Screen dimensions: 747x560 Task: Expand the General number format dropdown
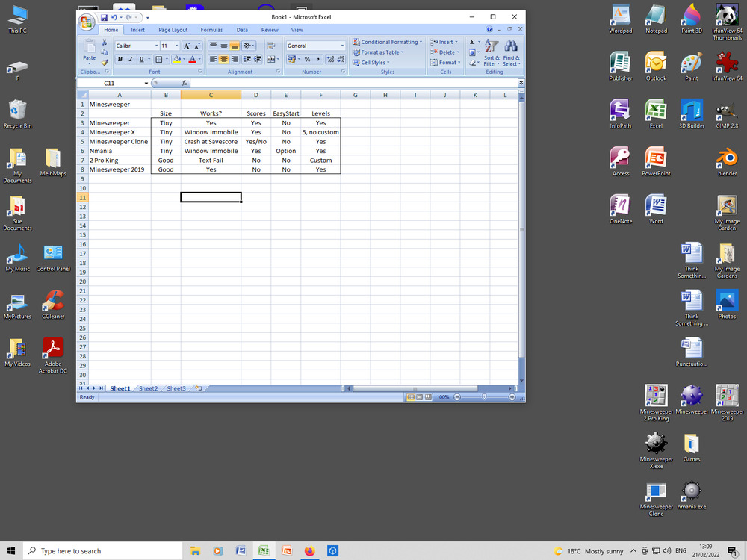(x=342, y=46)
